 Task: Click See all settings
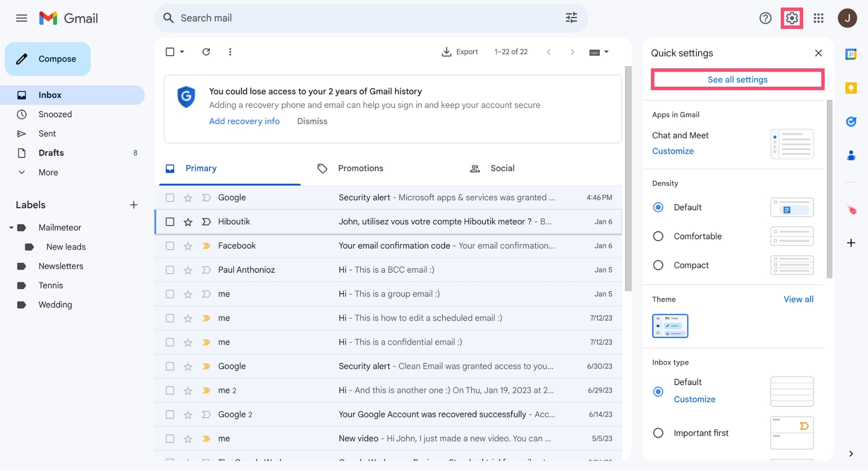[x=737, y=80]
